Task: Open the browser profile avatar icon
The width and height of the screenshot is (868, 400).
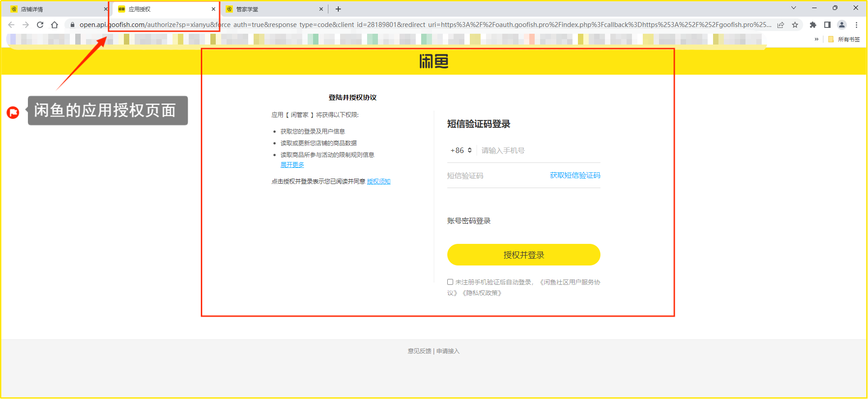Action: (841, 25)
